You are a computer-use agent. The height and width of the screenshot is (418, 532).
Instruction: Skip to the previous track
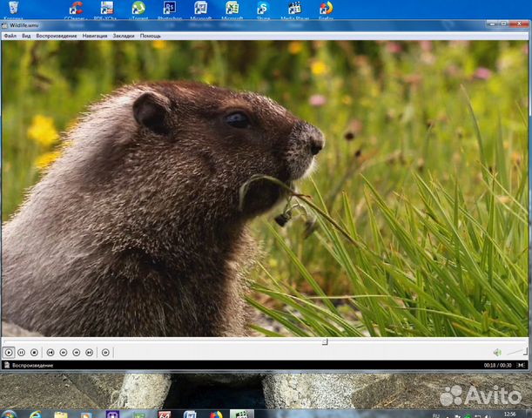(51, 353)
